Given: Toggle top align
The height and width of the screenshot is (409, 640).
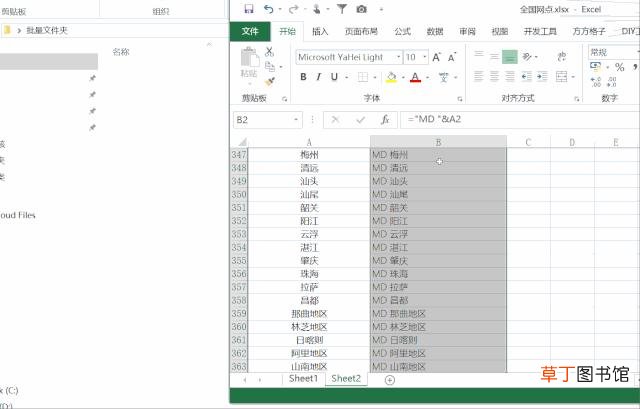Looking at the screenshot, I should click(479, 54).
